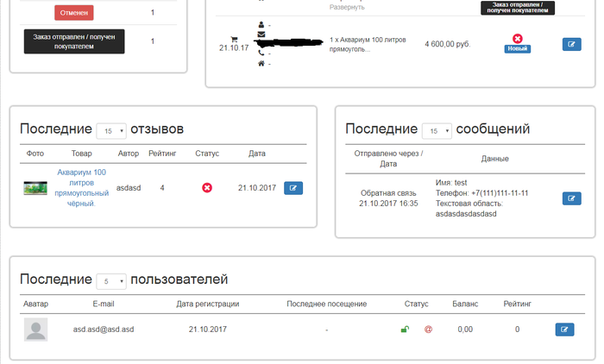The width and height of the screenshot is (604, 364).
Task: Open the messages count dropdown showing 15
Action: [437, 130]
